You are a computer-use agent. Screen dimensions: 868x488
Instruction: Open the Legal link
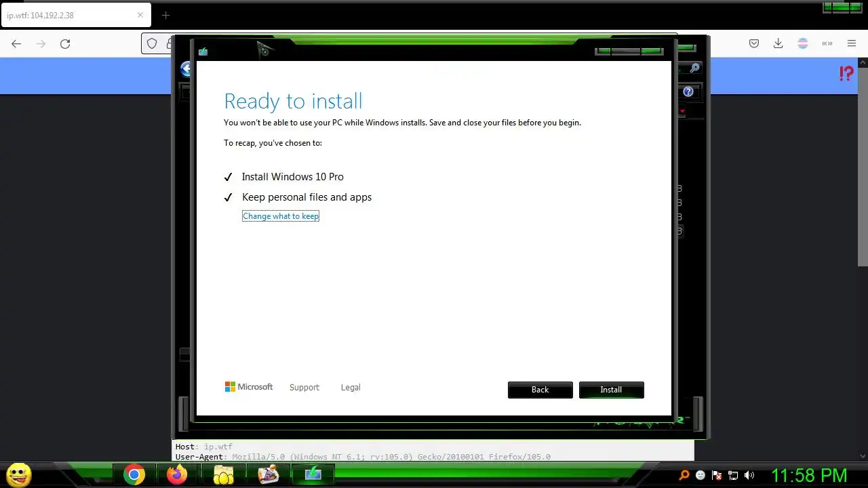[351, 388]
